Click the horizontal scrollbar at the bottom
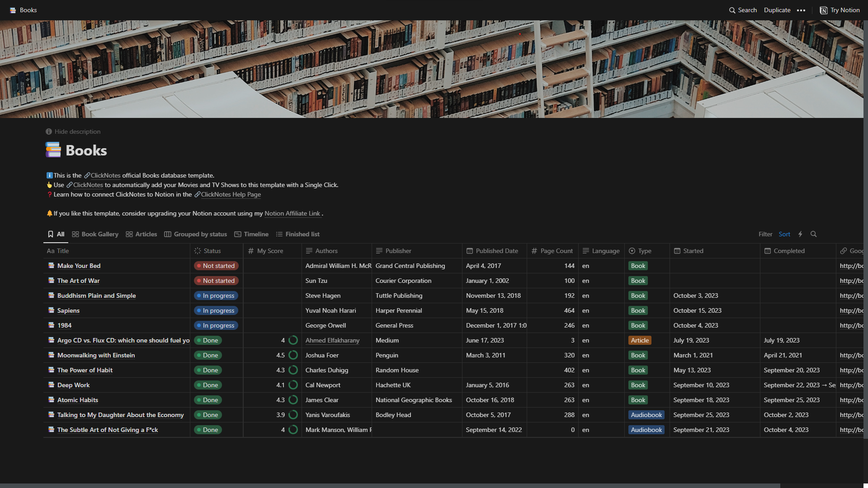The image size is (868, 488). click(390, 486)
